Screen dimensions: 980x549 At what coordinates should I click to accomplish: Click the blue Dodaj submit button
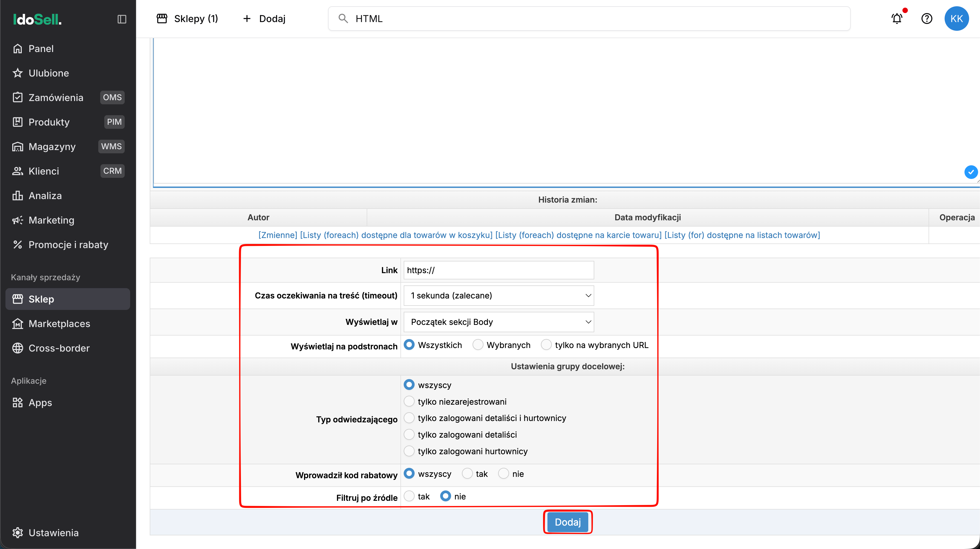[568, 522]
